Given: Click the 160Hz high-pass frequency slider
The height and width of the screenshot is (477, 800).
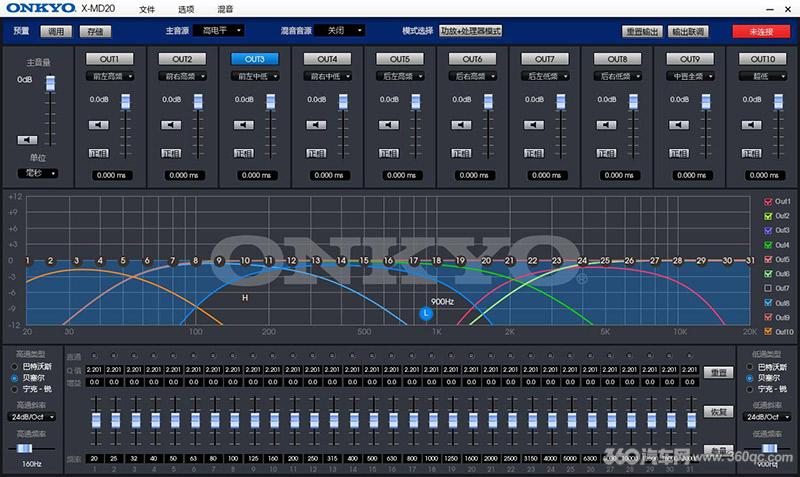Looking at the screenshot, I should point(24,448).
